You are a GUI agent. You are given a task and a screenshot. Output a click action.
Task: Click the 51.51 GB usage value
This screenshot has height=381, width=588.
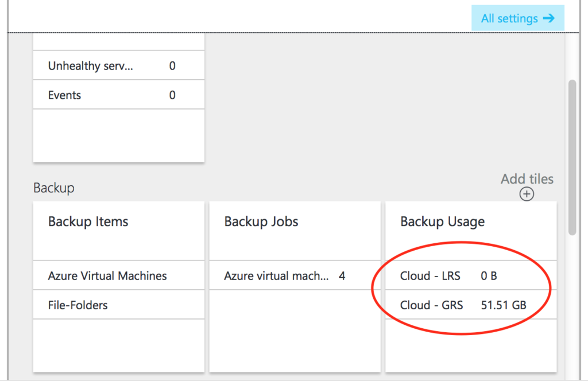[x=503, y=305]
